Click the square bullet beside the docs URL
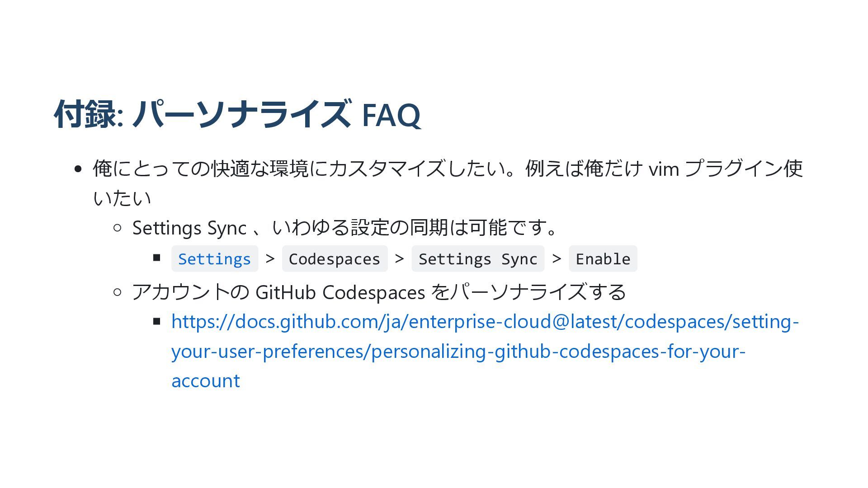 point(157,322)
